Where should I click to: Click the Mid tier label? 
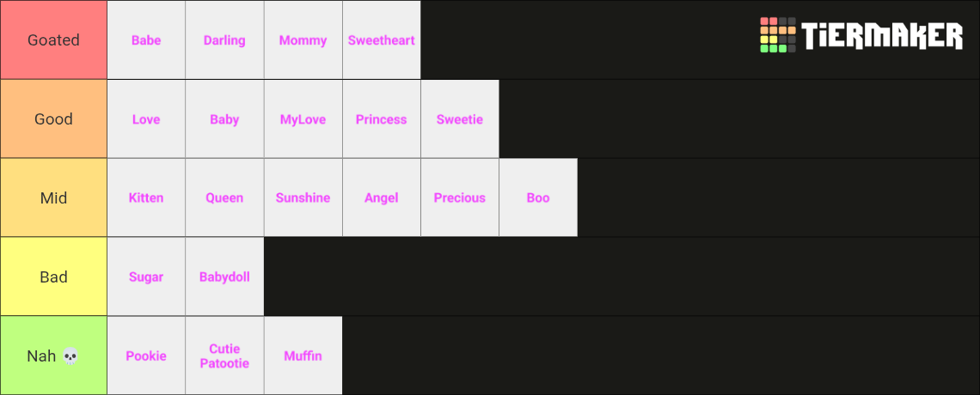(54, 197)
